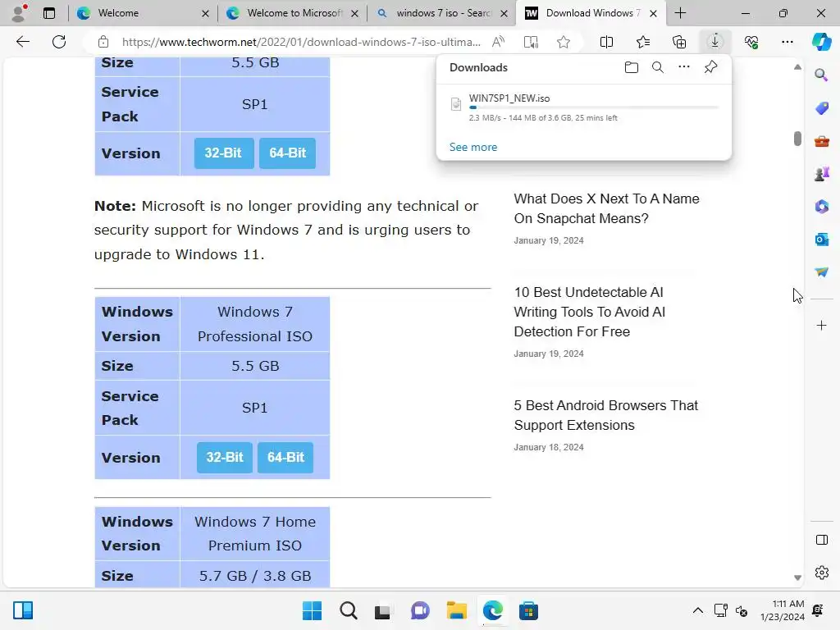The width and height of the screenshot is (840, 630).
Task: Open Windows taskbar Search
Action: [348, 610]
